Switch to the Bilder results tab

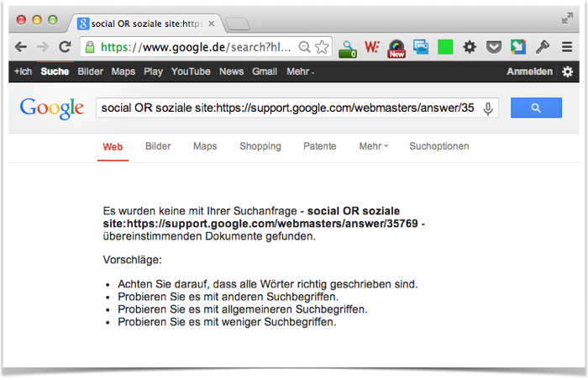pos(158,146)
